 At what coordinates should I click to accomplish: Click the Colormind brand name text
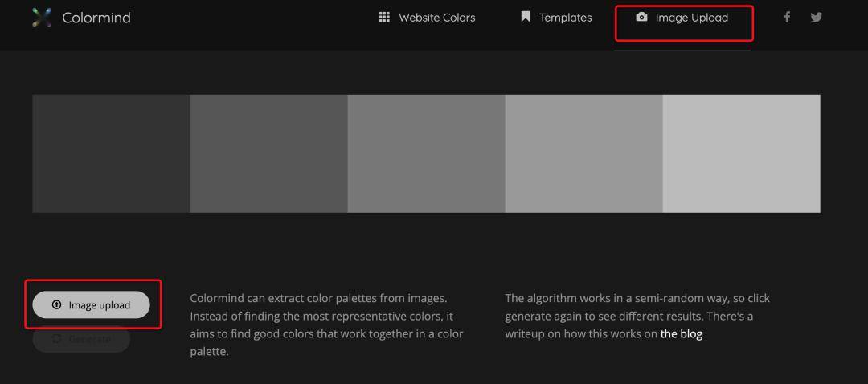click(x=96, y=18)
